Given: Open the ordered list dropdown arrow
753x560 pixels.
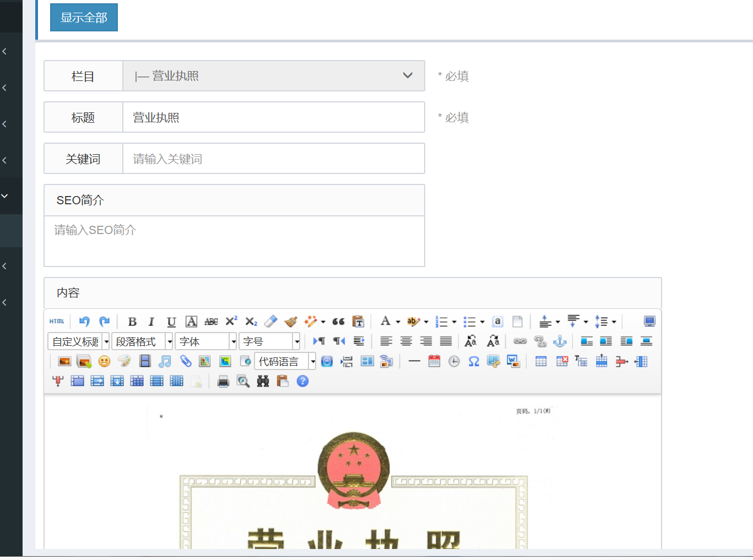Looking at the screenshot, I should [x=454, y=322].
